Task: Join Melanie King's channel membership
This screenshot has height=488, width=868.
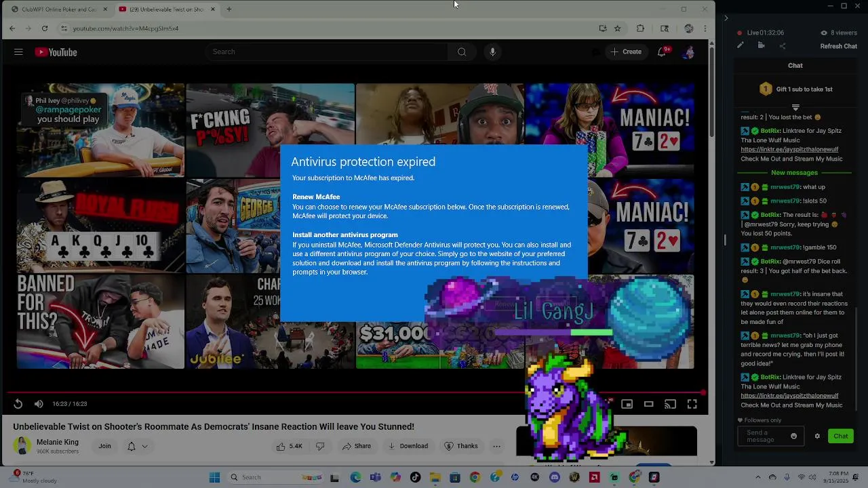Action: tap(104, 446)
